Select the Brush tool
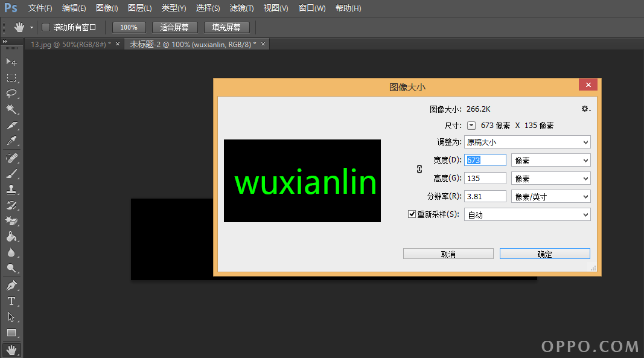 coord(11,174)
